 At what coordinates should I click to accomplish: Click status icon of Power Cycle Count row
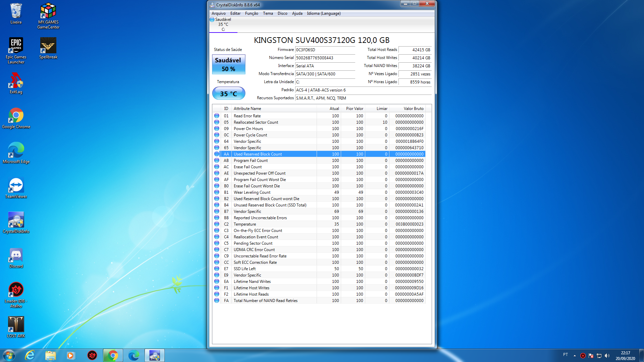[x=217, y=135]
